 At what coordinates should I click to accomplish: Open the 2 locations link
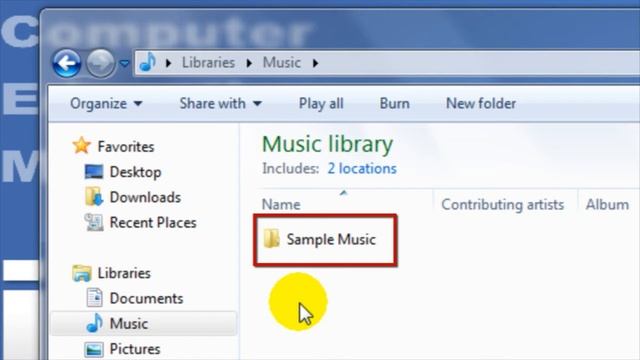[362, 169]
